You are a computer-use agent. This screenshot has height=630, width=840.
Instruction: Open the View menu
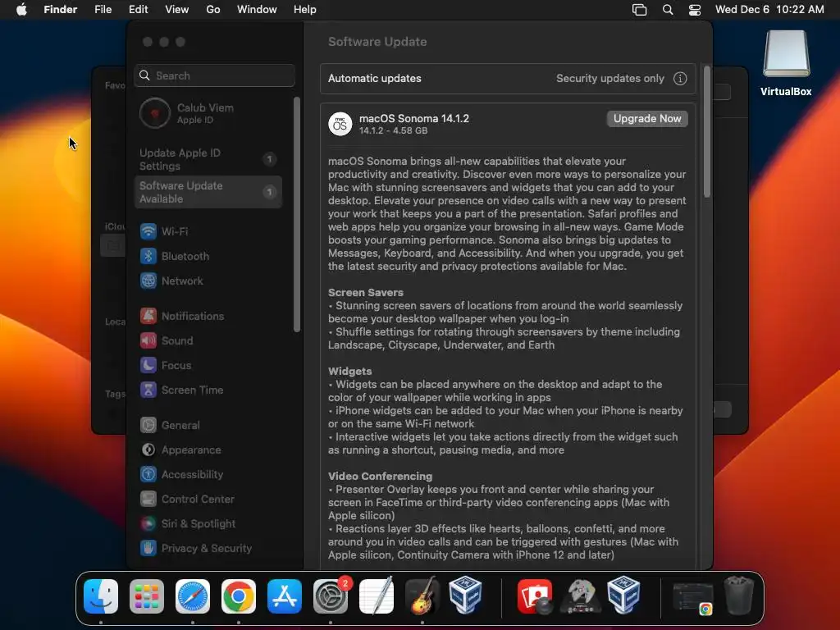pos(177,10)
